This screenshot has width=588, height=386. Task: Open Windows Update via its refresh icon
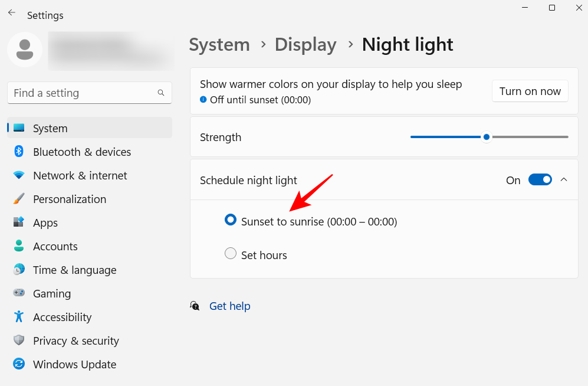click(18, 364)
